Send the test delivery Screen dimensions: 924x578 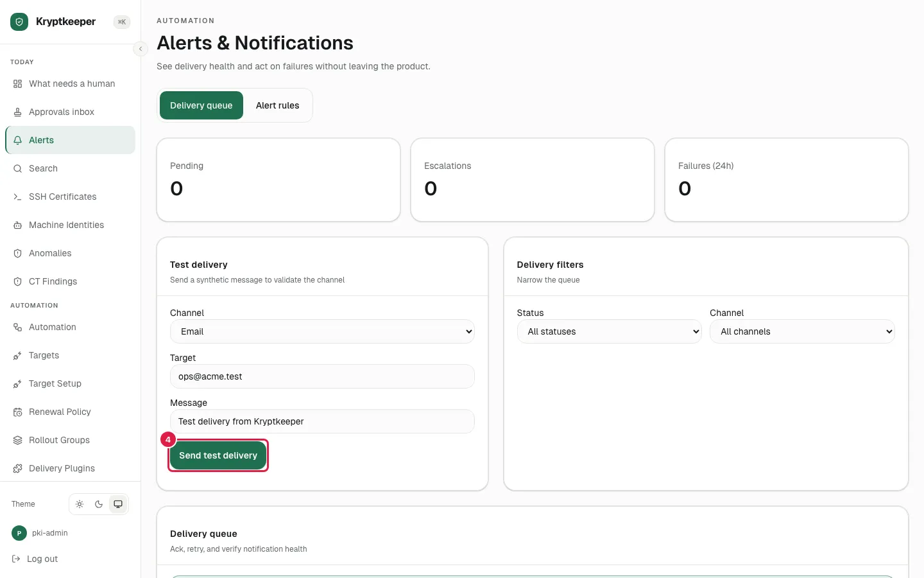coord(218,455)
